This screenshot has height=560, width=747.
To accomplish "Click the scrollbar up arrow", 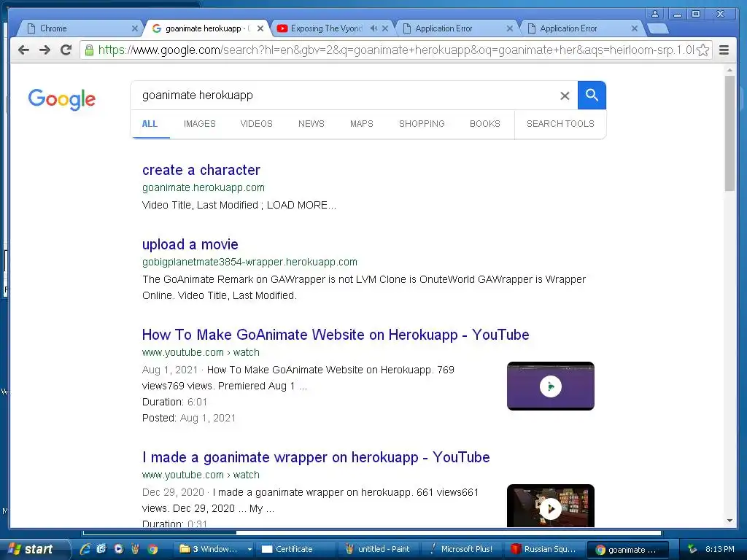I will point(729,70).
